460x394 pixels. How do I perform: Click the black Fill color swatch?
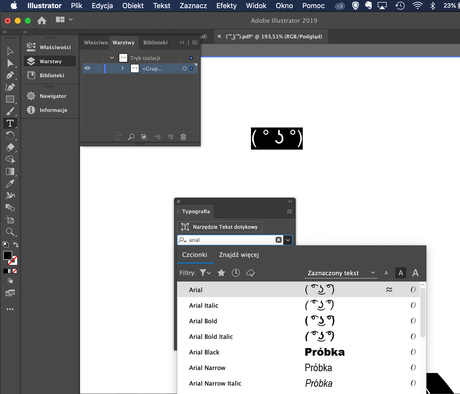(x=7, y=255)
